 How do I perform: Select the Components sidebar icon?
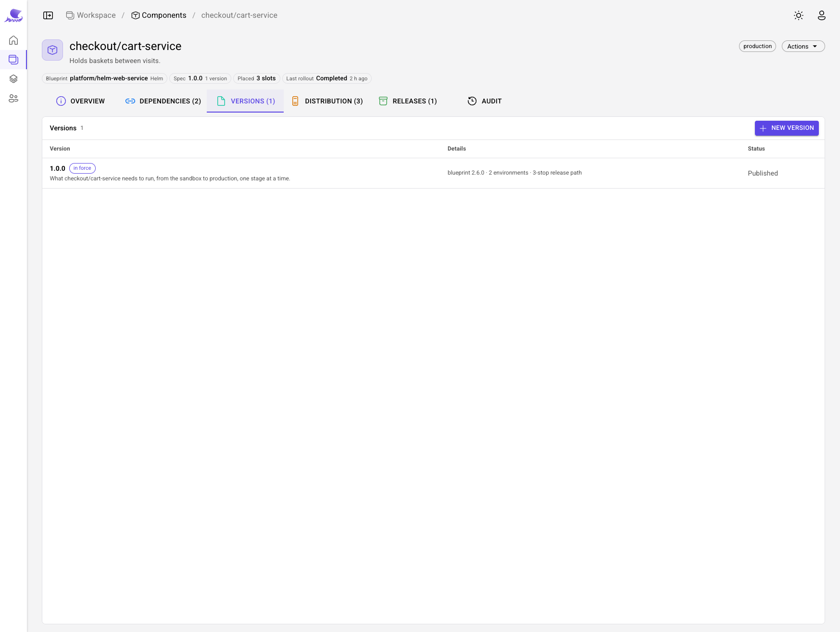coord(13,60)
